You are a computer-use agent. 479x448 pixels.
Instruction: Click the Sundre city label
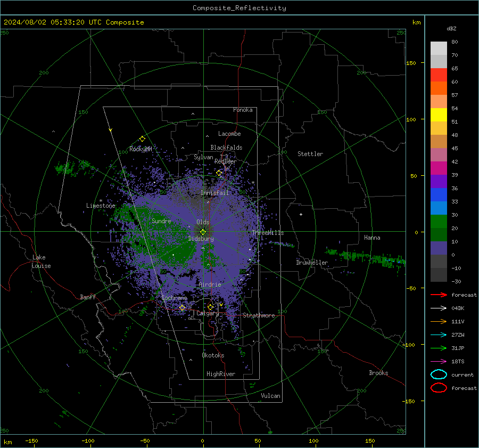click(x=161, y=221)
